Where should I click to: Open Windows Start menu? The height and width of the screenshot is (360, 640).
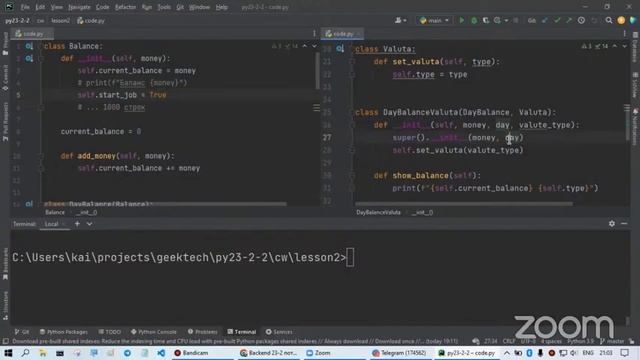[8, 353]
